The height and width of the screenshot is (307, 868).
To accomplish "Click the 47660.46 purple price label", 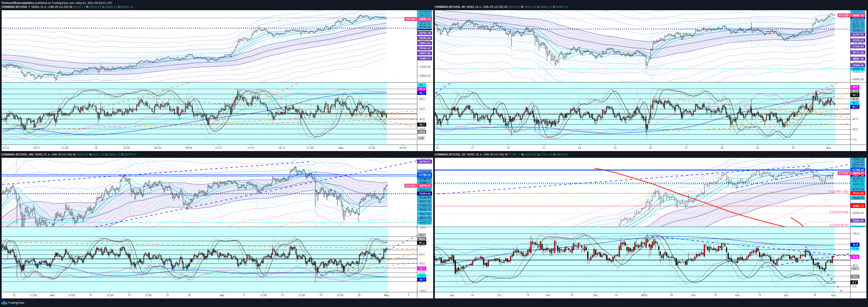I will [858, 65].
